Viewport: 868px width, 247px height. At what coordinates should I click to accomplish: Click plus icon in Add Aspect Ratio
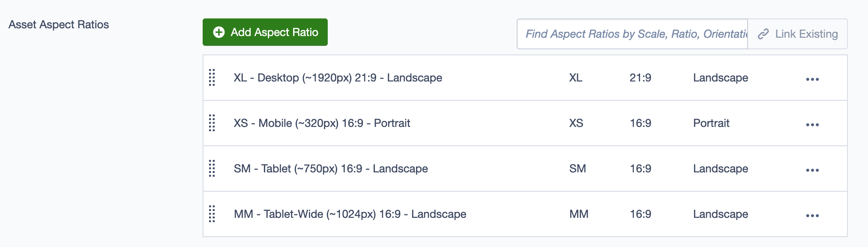click(x=219, y=32)
